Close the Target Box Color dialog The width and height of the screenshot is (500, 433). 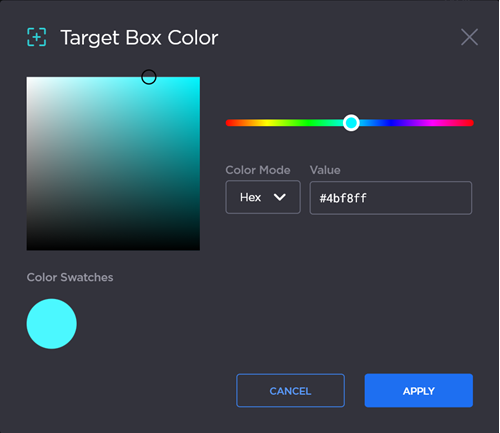tap(469, 37)
